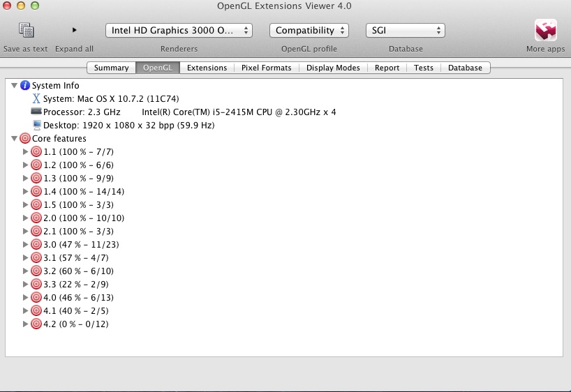Expand the 4.2 version entry

point(26,324)
